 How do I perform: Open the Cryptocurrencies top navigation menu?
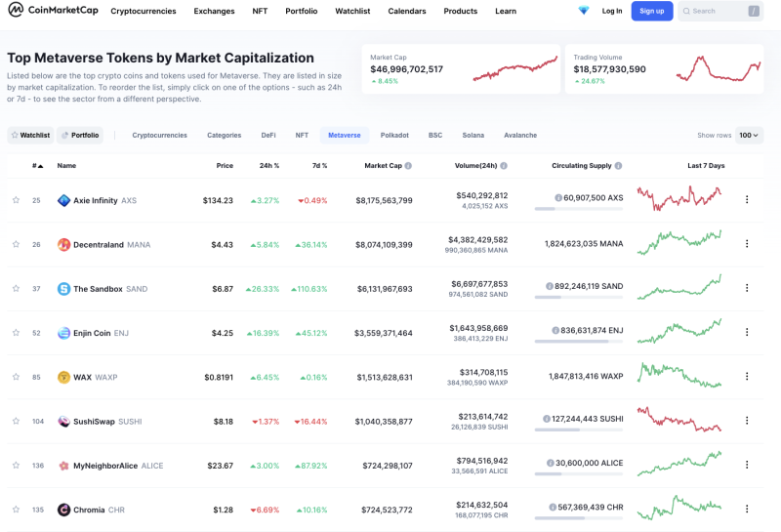(144, 11)
